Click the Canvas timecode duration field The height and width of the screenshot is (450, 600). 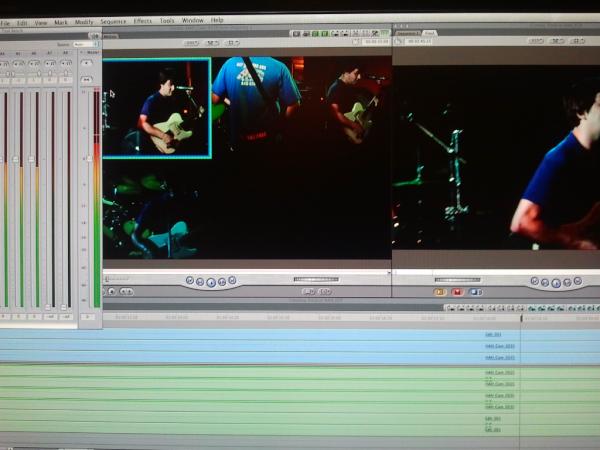[x=419, y=41]
